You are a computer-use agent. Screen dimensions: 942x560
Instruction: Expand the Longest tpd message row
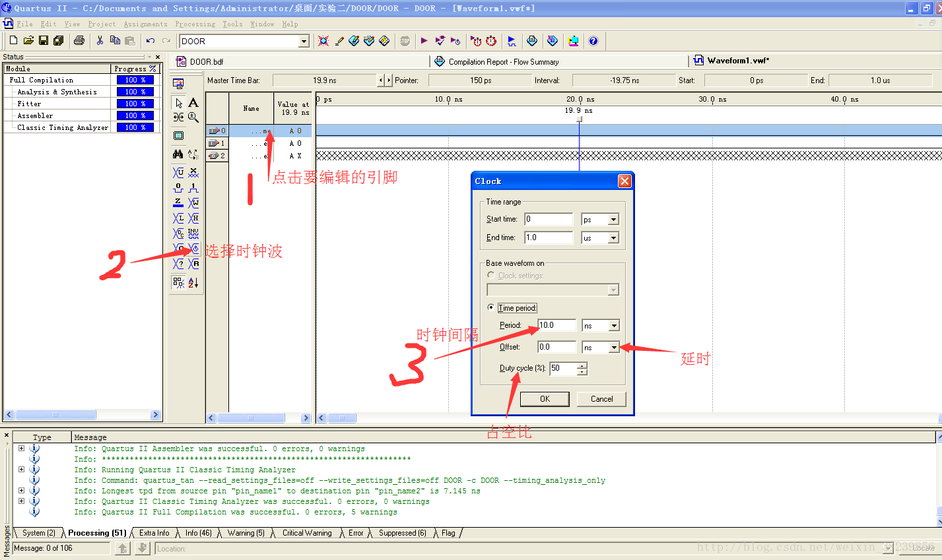[x=21, y=491]
